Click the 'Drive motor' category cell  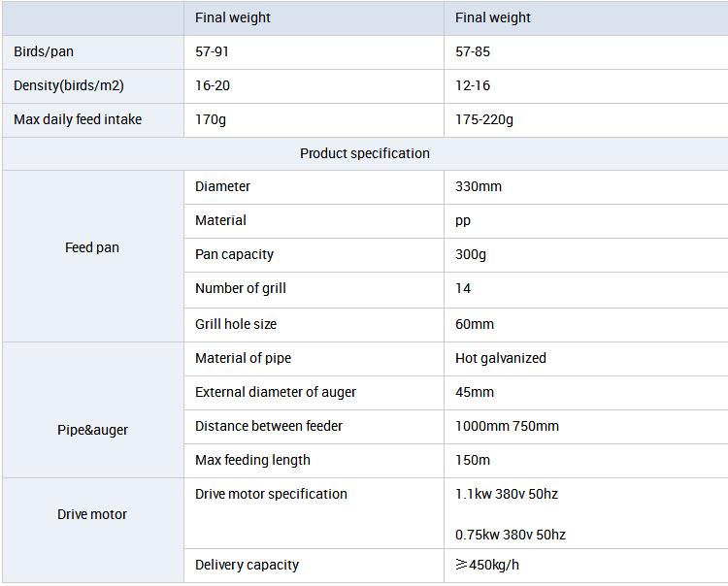pyautogui.click(x=92, y=531)
